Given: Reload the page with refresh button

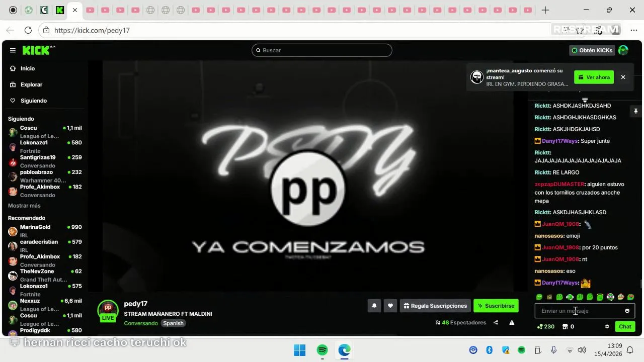Looking at the screenshot, I should [28, 30].
